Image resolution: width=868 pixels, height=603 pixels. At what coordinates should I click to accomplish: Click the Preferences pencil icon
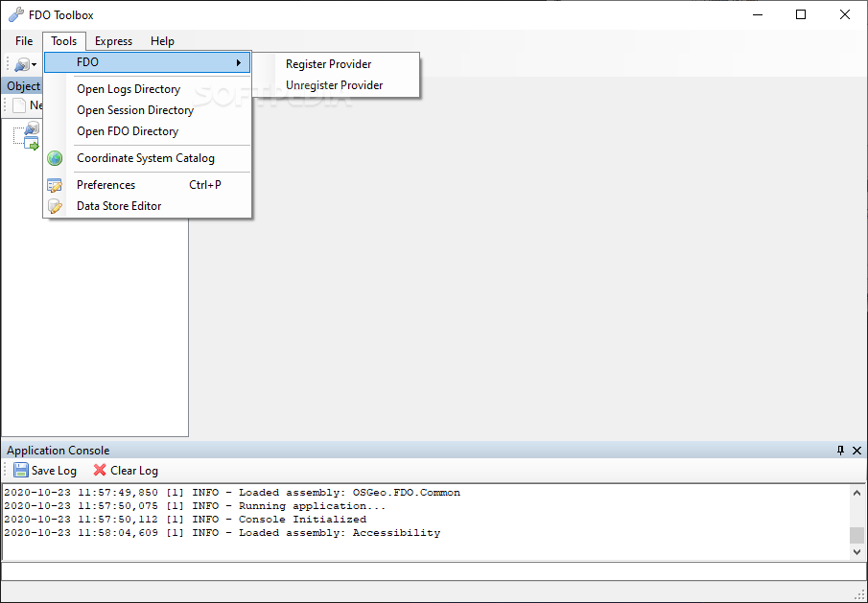pos(55,185)
